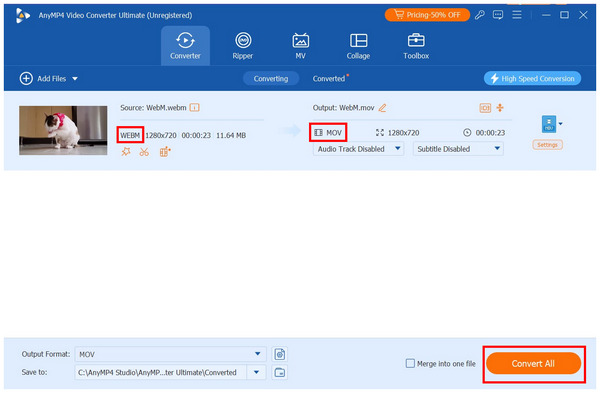
Task: Show the Converted list
Action: click(329, 78)
